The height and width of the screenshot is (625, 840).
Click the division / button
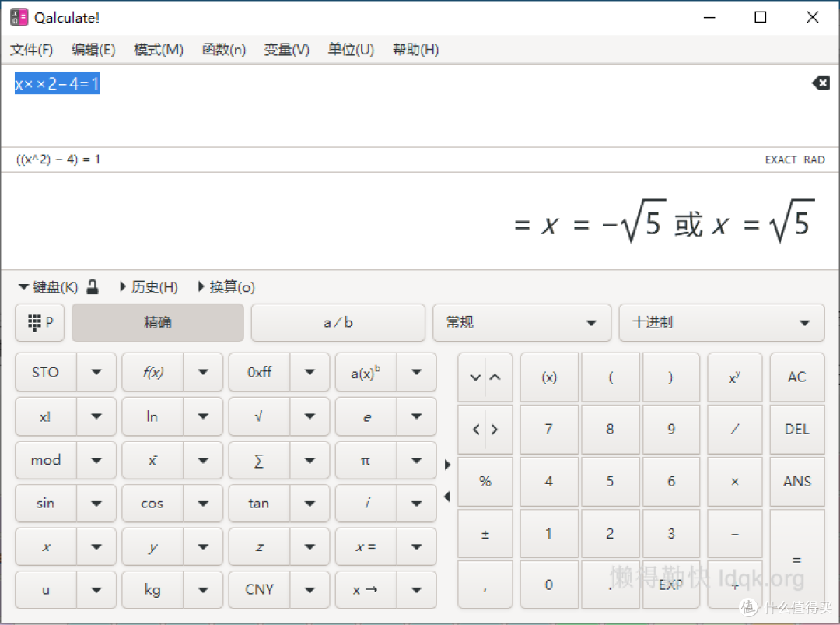pos(734,429)
